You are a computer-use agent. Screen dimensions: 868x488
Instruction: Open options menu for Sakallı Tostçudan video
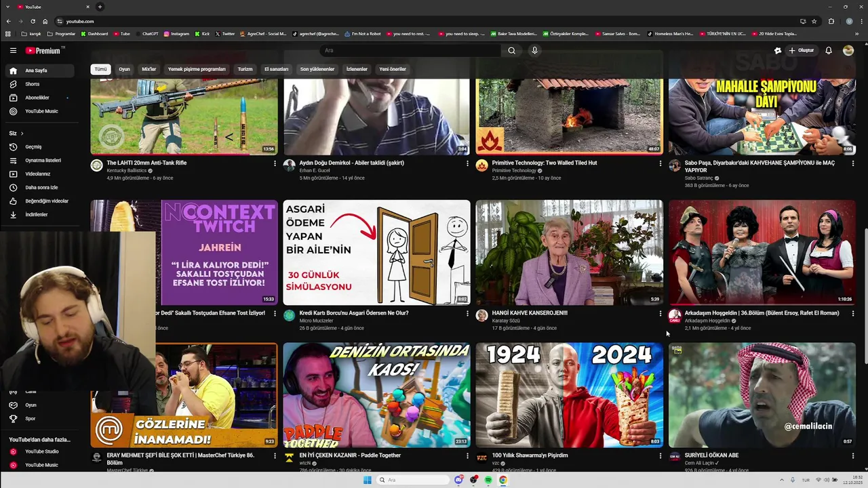275,314
